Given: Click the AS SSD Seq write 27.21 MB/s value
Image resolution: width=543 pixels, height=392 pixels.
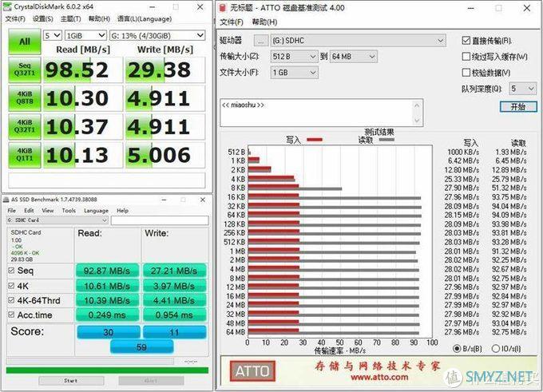Looking at the screenshot, I should coord(174,271).
